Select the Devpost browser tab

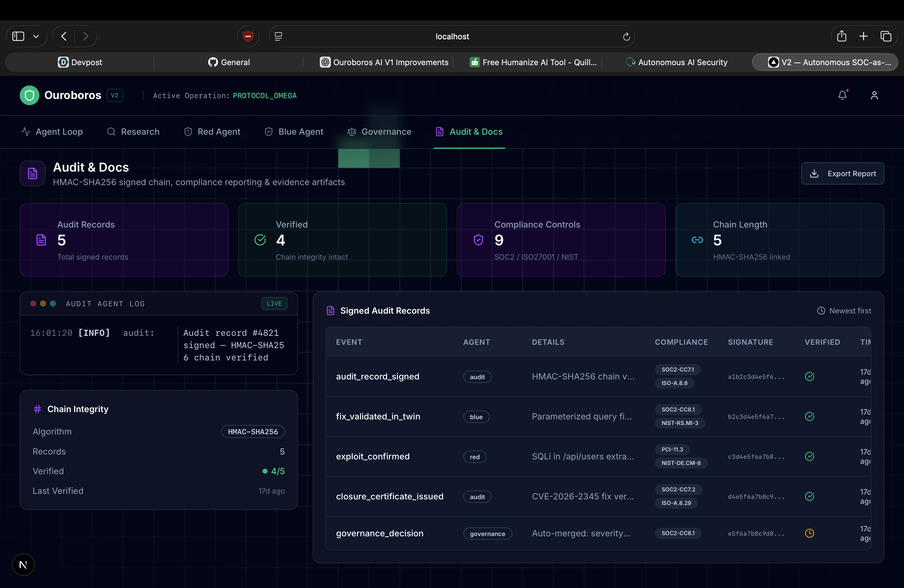pyautogui.click(x=80, y=62)
